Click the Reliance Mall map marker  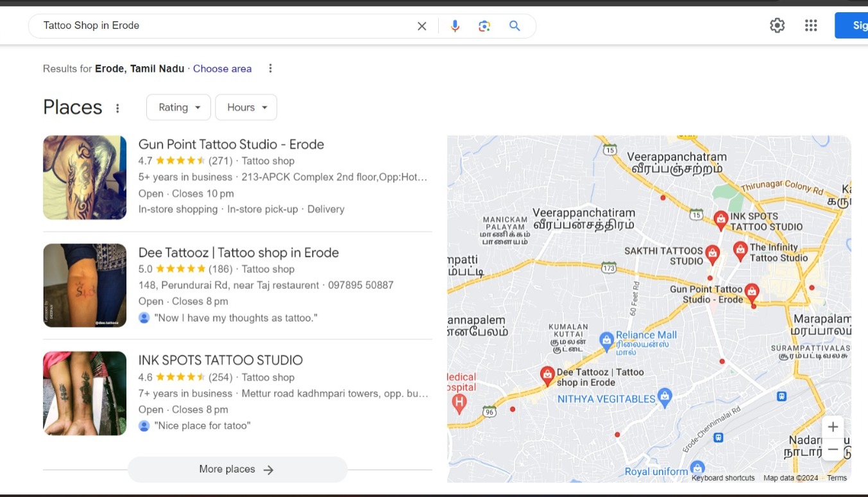tap(606, 341)
